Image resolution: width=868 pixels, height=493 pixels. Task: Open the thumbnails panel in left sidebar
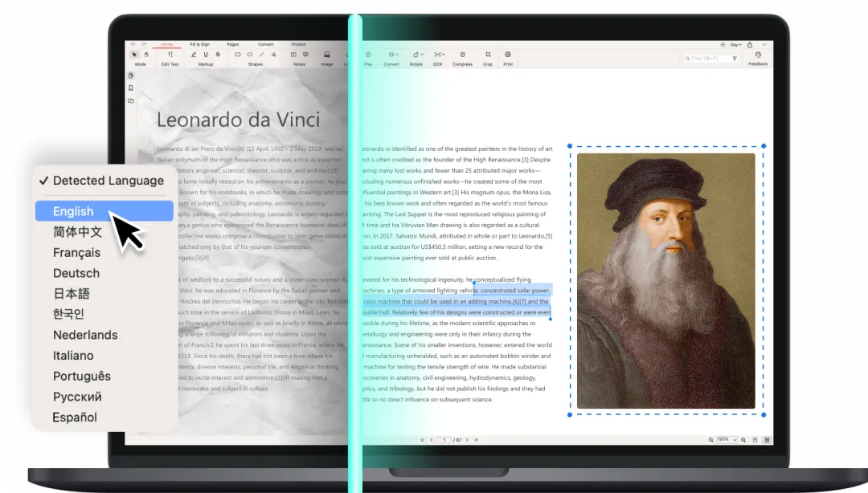click(131, 75)
